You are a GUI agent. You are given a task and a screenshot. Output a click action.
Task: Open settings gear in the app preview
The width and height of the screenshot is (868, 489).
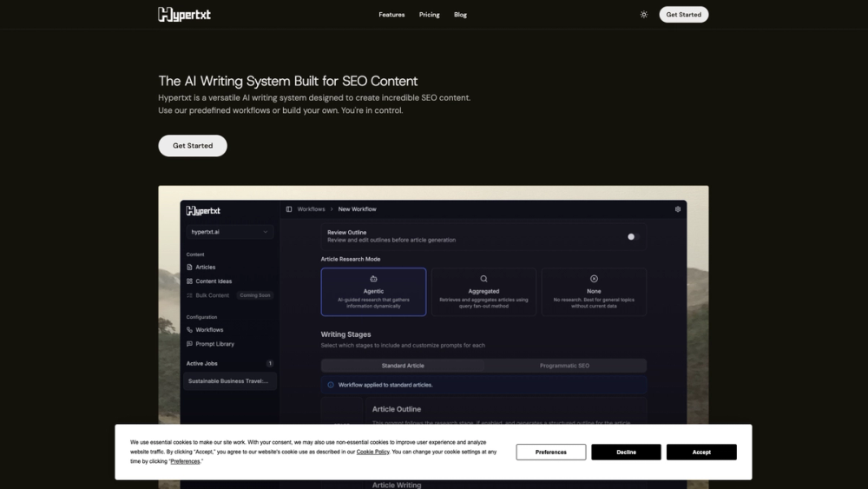coord(678,209)
